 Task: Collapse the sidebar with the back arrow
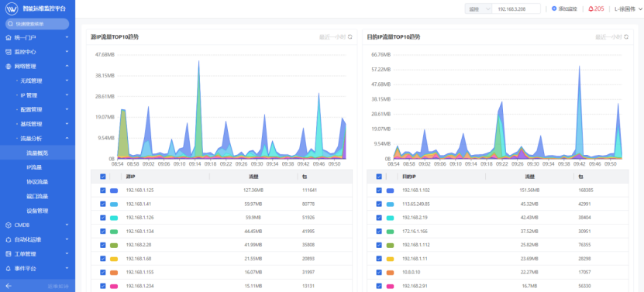click(x=9, y=286)
